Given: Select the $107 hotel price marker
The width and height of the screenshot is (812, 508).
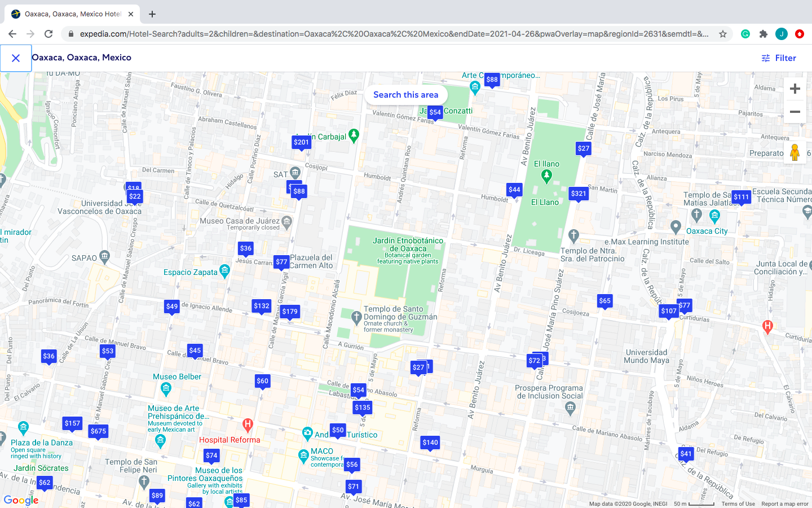Looking at the screenshot, I should [669, 311].
